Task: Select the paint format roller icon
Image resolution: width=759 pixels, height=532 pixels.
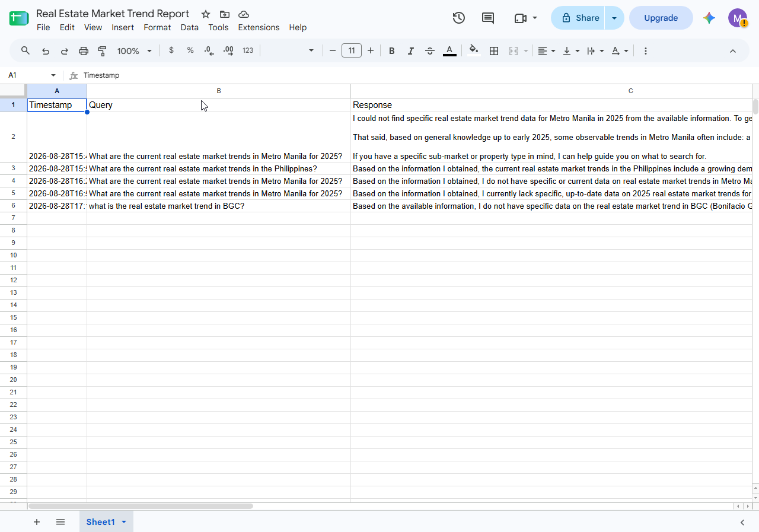Action: (x=102, y=51)
